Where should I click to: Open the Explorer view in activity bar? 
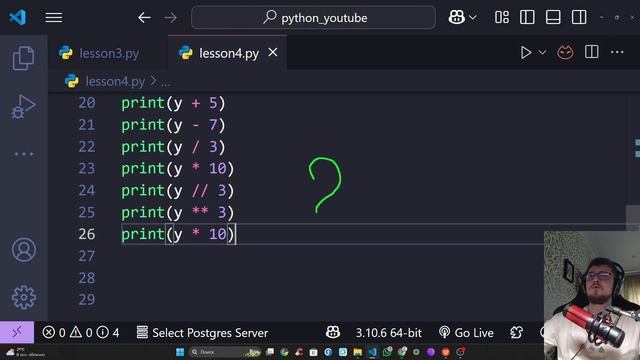click(x=24, y=58)
